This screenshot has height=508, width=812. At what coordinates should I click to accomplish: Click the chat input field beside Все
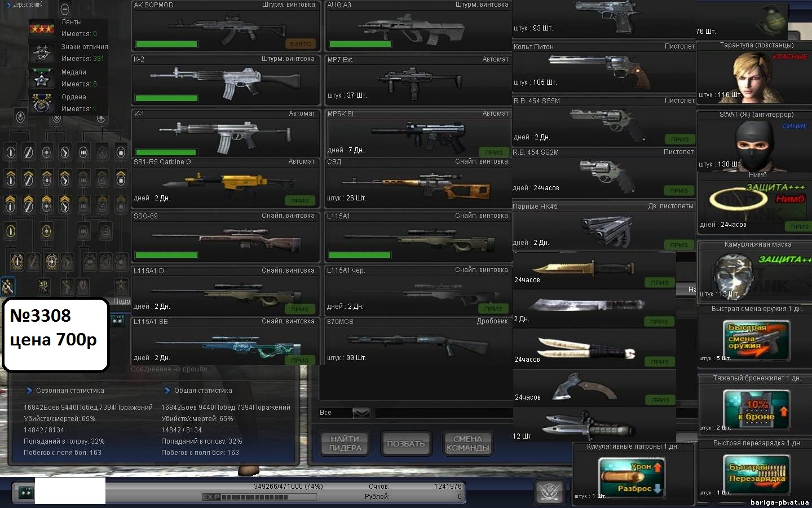[444, 413]
